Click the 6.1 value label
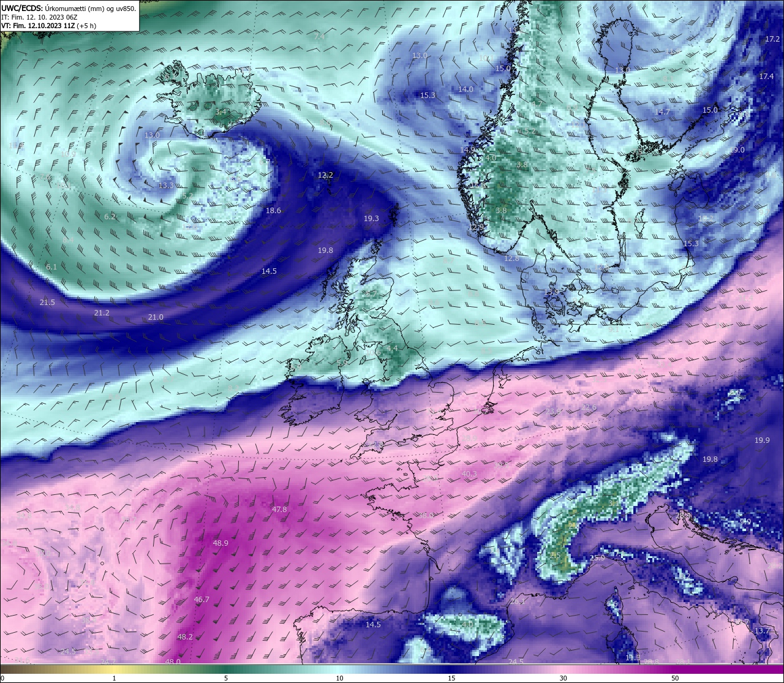Image resolution: width=784 pixels, height=683 pixels. click(51, 267)
